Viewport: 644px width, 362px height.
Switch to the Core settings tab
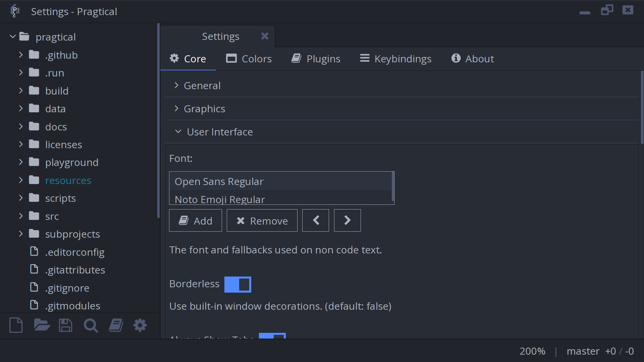188,59
